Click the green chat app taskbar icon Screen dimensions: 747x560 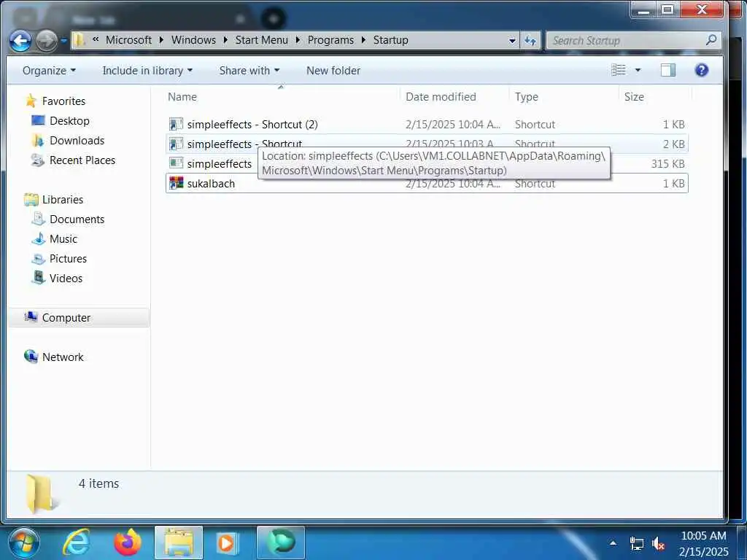click(x=281, y=542)
